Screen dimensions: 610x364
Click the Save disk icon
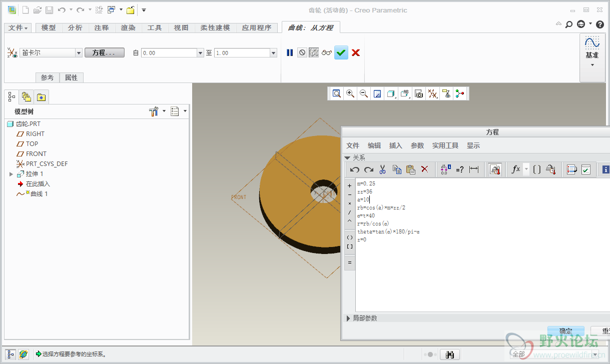coord(49,10)
